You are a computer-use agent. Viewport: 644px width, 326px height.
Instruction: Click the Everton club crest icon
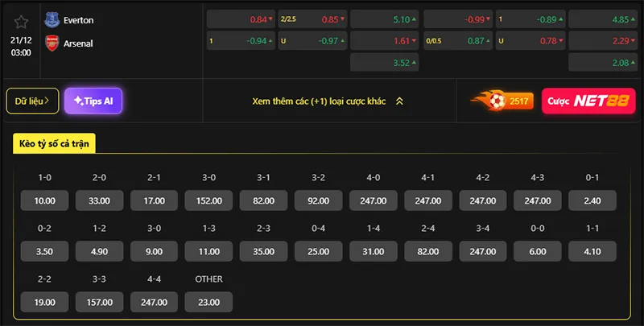tap(52, 19)
